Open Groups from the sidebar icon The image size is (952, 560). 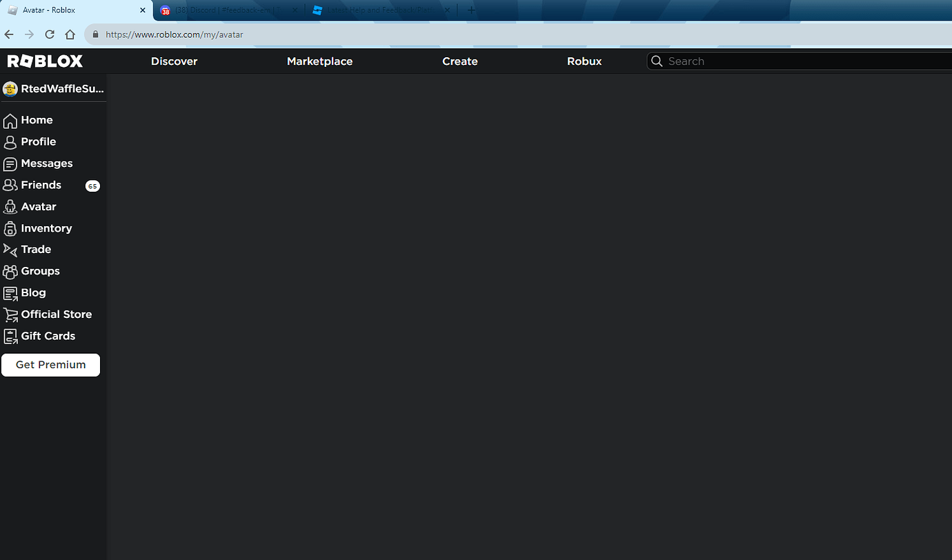click(x=11, y=271)
